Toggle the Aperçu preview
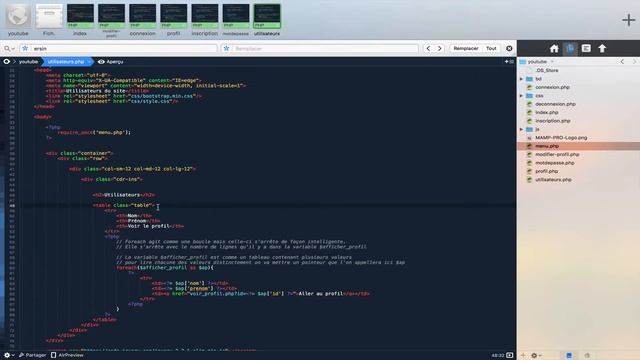Image resolution: width=640 pixels, height=360 pixels. click(x=111, y=62)
